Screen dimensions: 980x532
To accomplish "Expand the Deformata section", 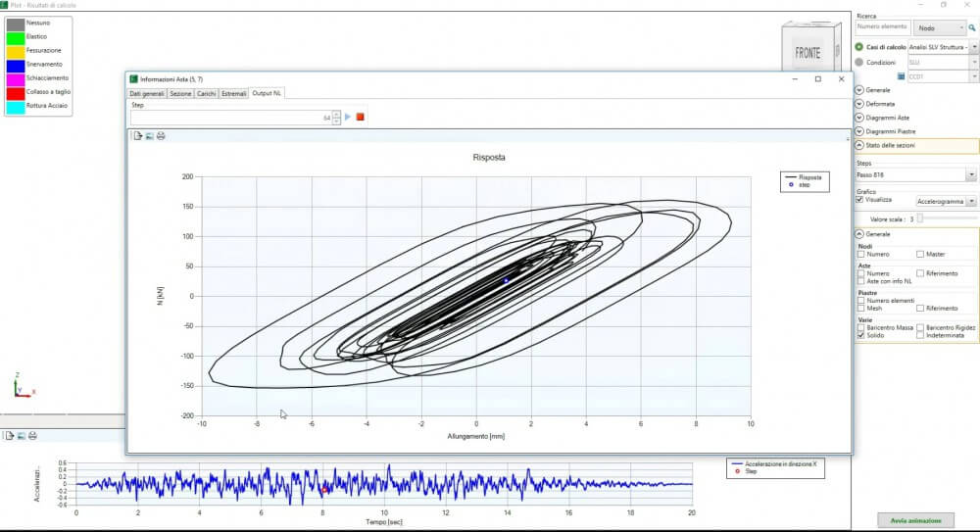I will pos(859,104).
